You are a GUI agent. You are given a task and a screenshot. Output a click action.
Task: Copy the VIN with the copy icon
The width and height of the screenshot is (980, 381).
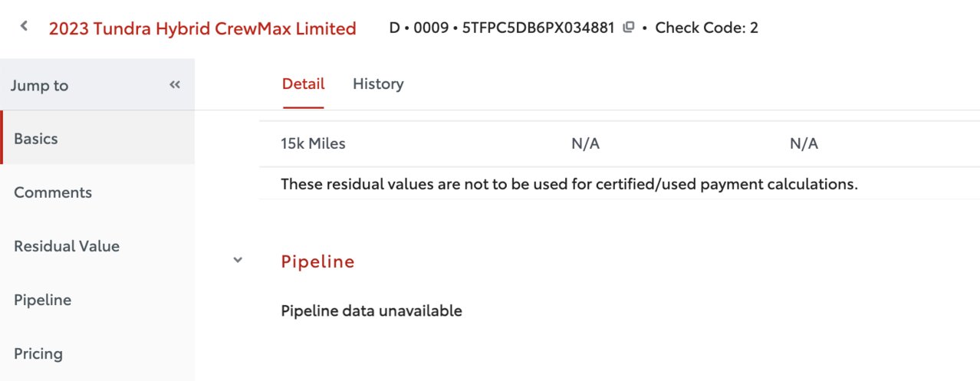[x=628, y=28]
